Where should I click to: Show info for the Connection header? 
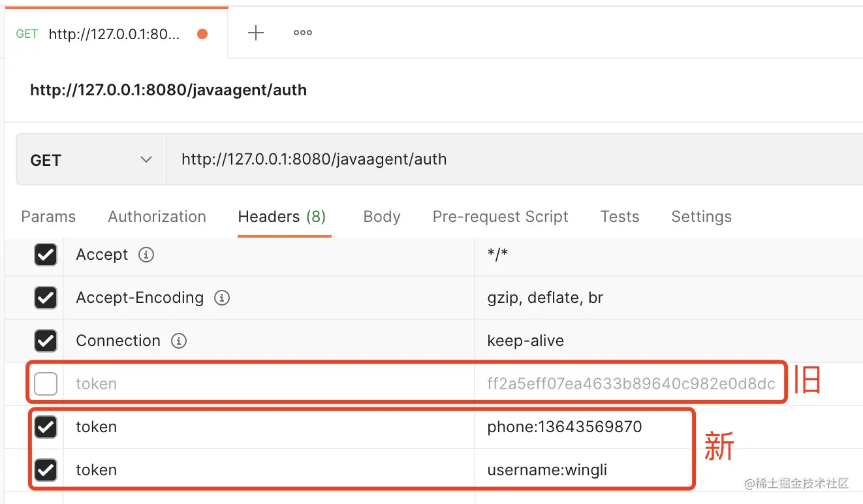[178, 341]
